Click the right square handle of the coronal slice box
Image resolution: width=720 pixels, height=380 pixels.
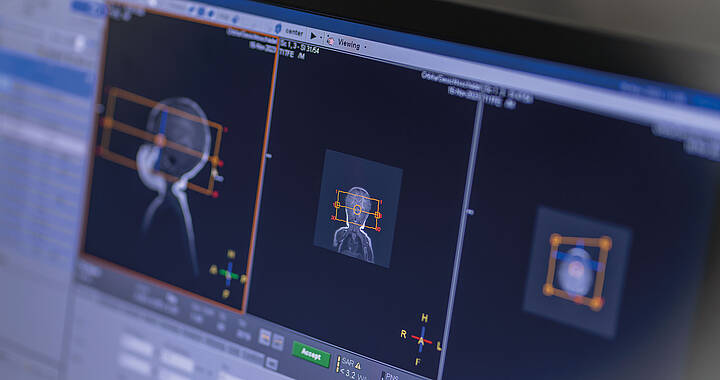377,215
